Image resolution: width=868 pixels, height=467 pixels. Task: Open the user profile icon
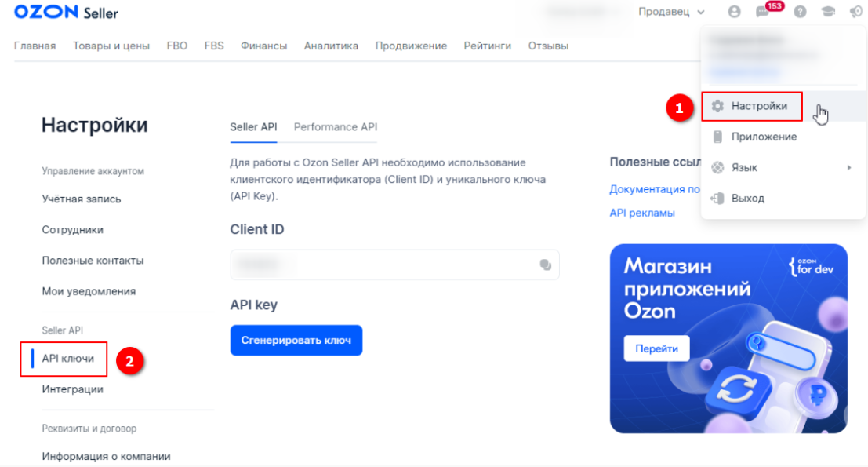tap(734, 12)
